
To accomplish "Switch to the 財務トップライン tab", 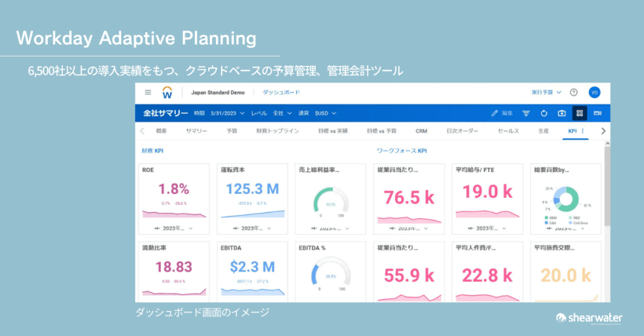I will coord(277,131).
